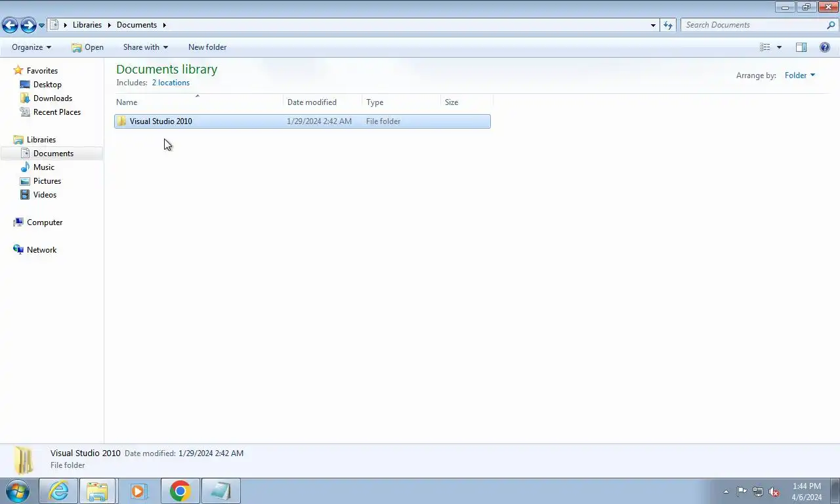Click the muted volume tray icon
This screenshot has height=504, width=840.
pyautogui.click(x=774, y=492)
